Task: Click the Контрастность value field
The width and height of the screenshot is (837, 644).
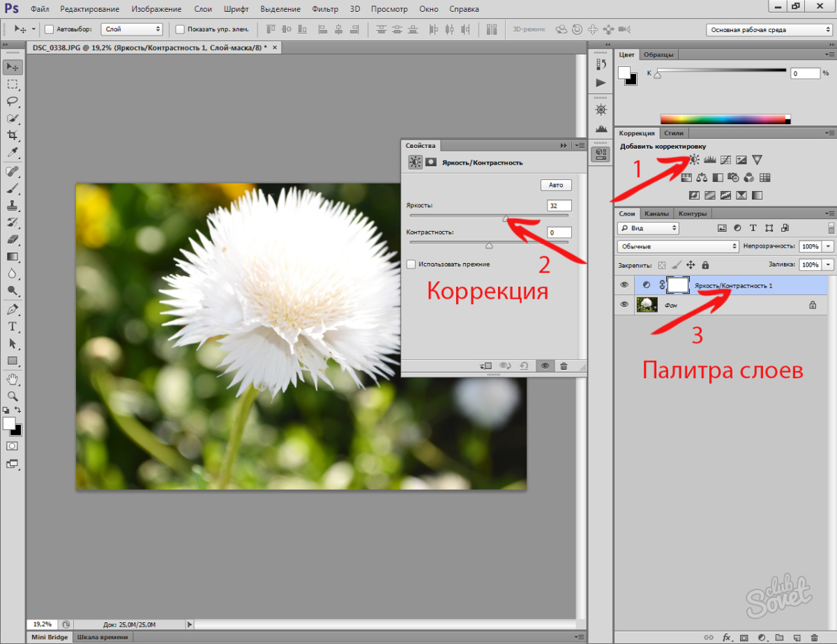Action: pos(559,232)
